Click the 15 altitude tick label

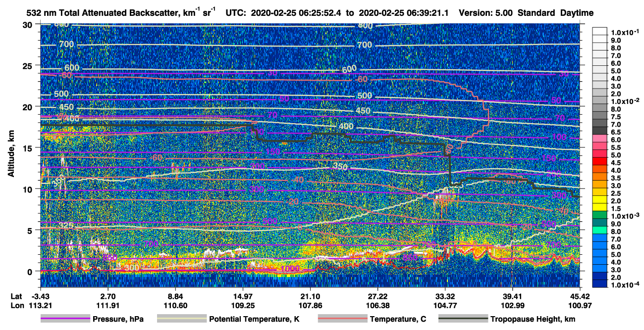[28, 147]
